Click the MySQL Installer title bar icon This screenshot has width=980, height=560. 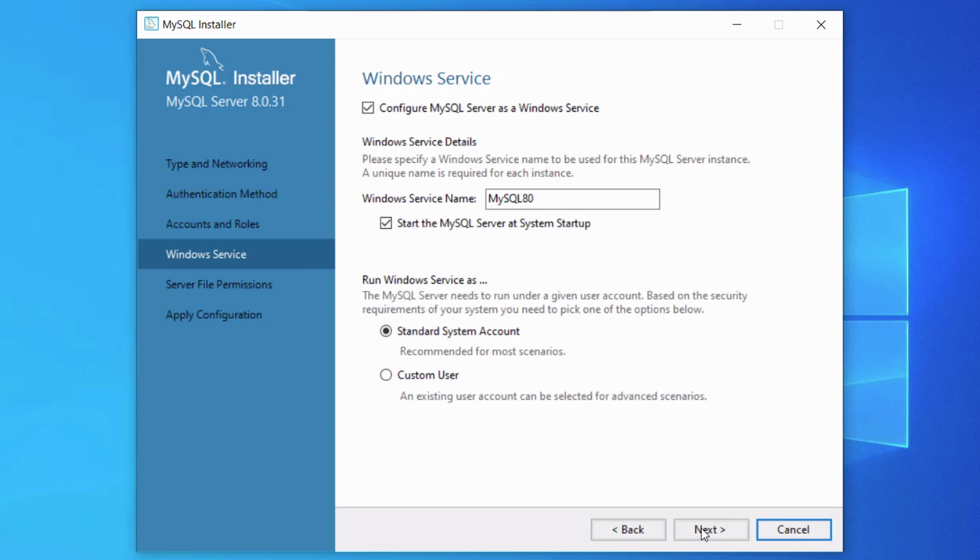coord(152,24)
